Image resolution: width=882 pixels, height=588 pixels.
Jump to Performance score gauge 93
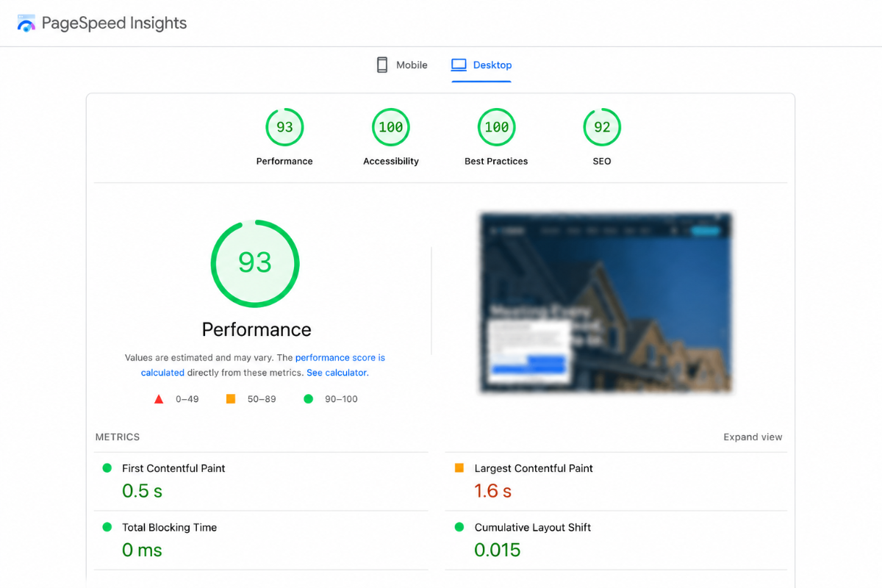coord(284,127)
